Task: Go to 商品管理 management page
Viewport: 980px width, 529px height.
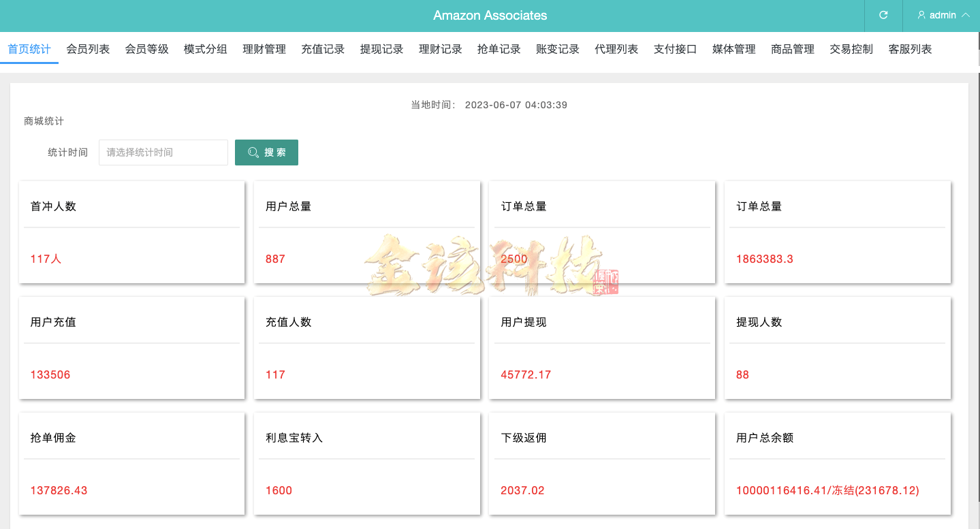Action: pyautogui.click(x=792, y=48)
